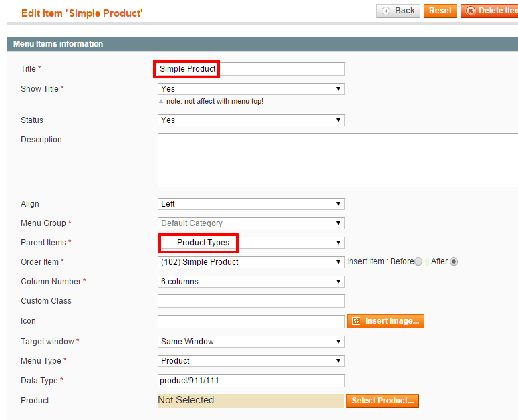Click the Select Product button
This screenshot has width=518, height=420.
[382, 401]
